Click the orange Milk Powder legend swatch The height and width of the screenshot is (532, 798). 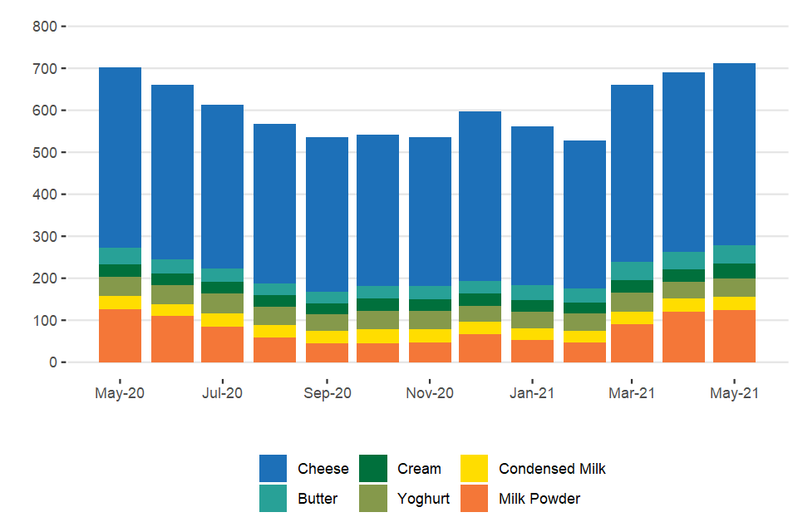[x=474, y=499]
